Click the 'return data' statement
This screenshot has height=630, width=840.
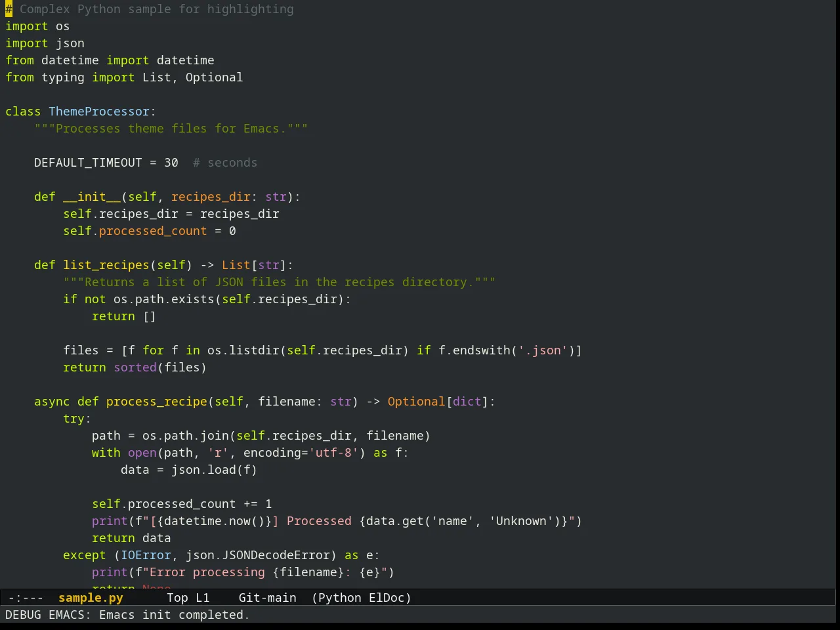click(x=131, y=538)
